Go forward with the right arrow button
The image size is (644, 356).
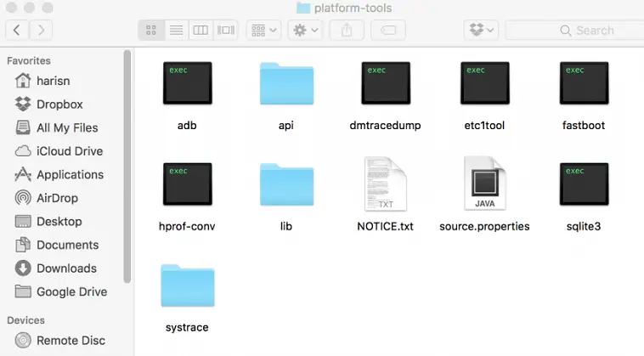click(41, 30)
